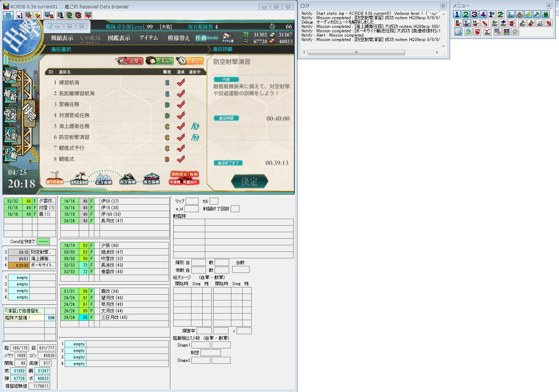Open アイテム in the game top menu

[x=149, y=38]
